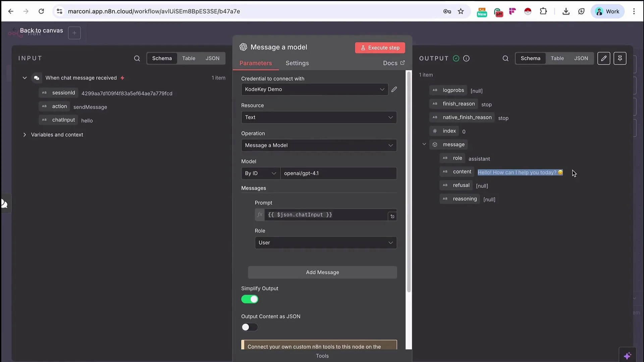This screenshot has width=644, height=362.
Task: Click the browser forward arrow
Action: (26, 11)
